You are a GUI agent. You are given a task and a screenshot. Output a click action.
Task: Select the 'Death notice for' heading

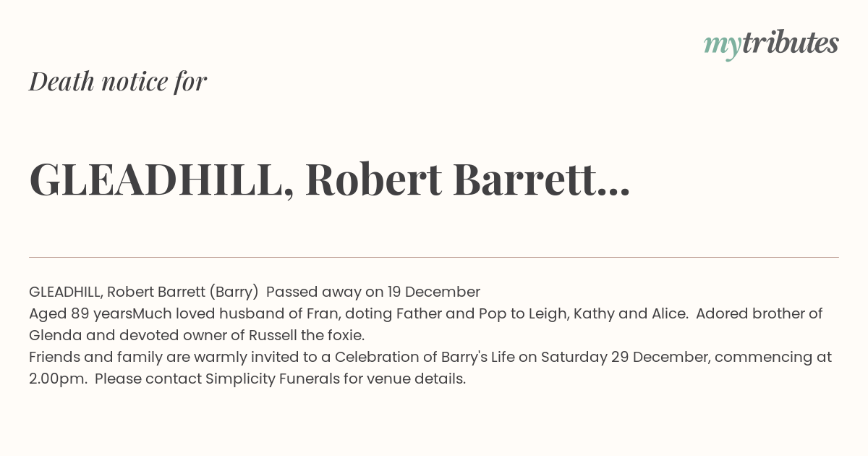click(118, 82)
